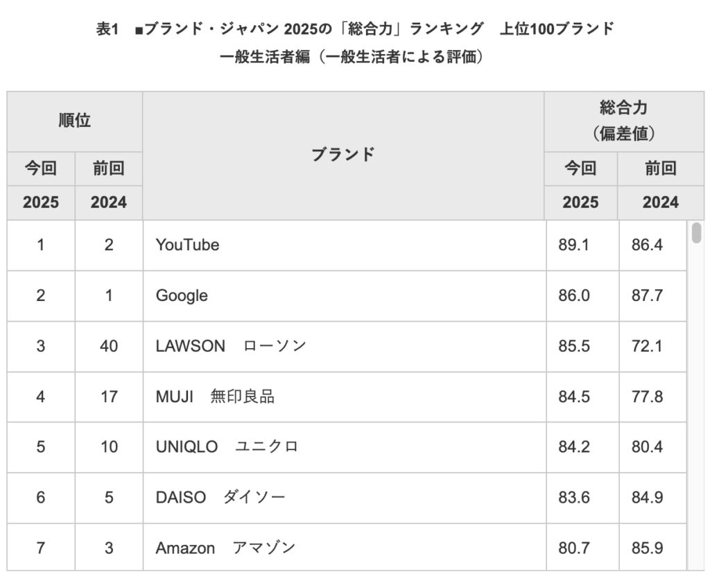Viewport: 710px width, 588px height.
Task: Select the Amazon アマゾン brand cell
Action: [345, 547]
